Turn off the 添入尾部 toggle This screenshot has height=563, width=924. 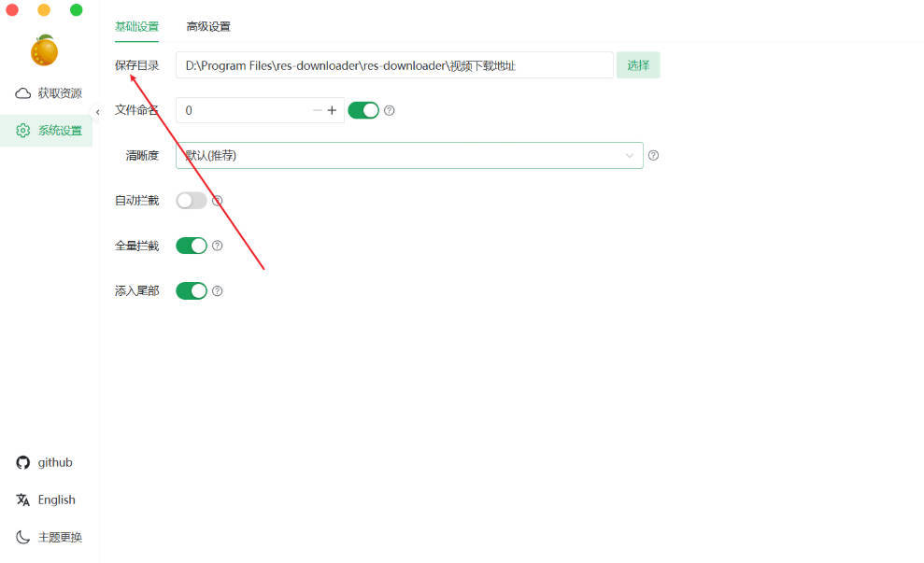191,290
